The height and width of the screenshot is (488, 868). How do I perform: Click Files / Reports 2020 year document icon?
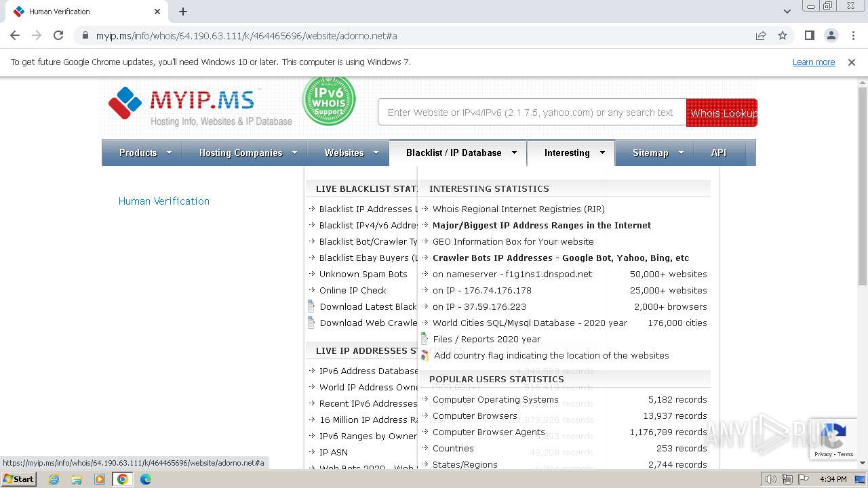click(x=425, y=339)
